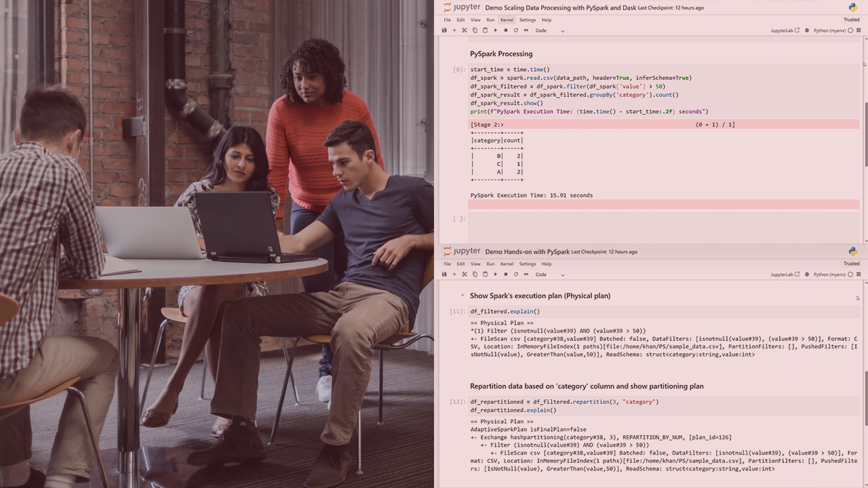
Task: Open the Code cell type dropdown in Dask notebook
Action: point(549,30)
